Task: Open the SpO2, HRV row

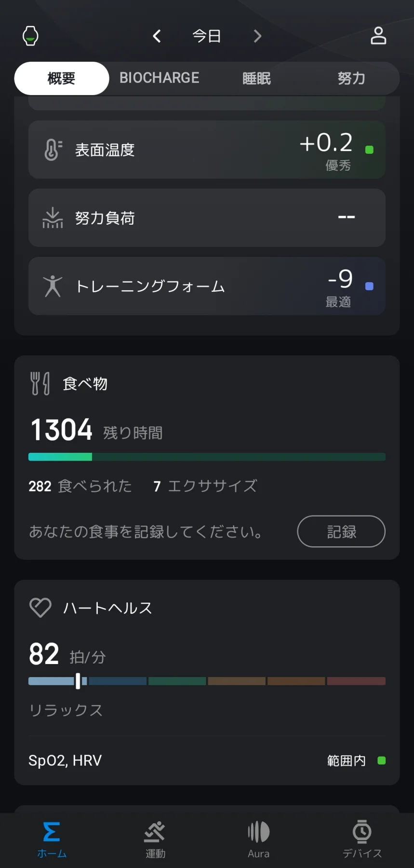Action: pos(207,760)
